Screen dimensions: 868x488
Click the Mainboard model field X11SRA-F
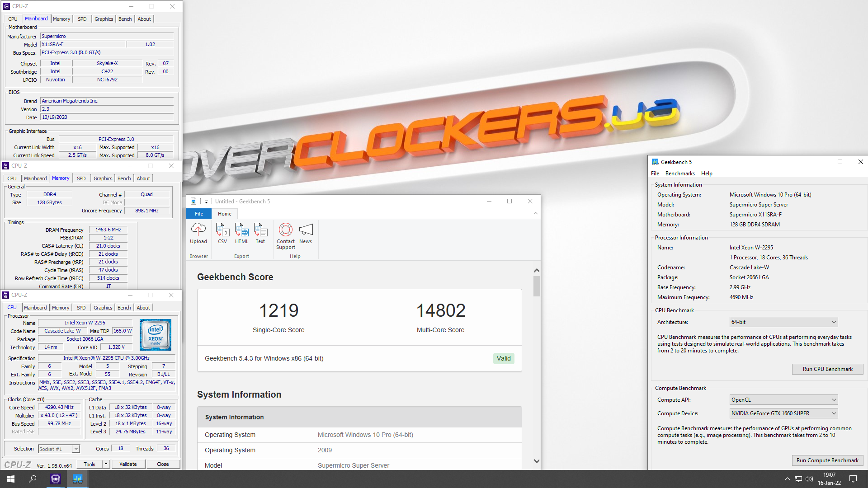pos(83,44)
